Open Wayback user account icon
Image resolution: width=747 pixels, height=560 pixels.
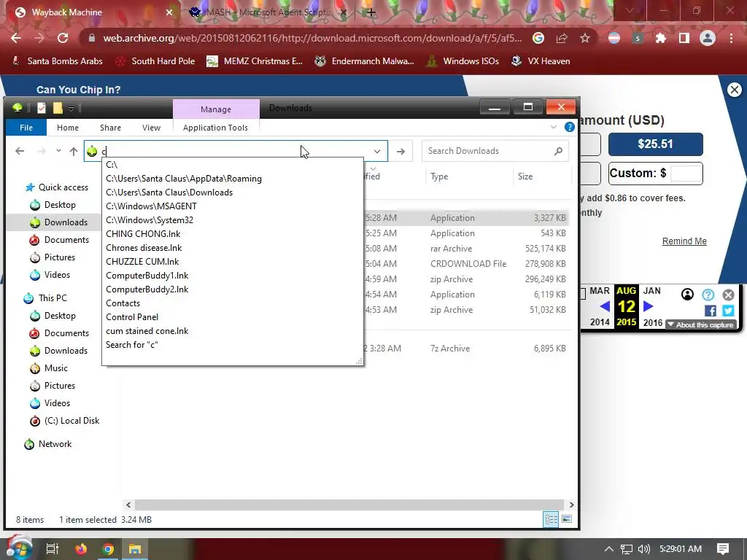(x=687, y=295)
